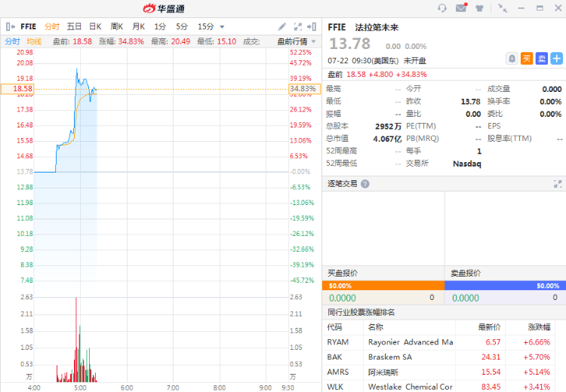Open the skin theme shirt icon
The width and height of the screenshot is (566, 392).
tap(478, 8)
